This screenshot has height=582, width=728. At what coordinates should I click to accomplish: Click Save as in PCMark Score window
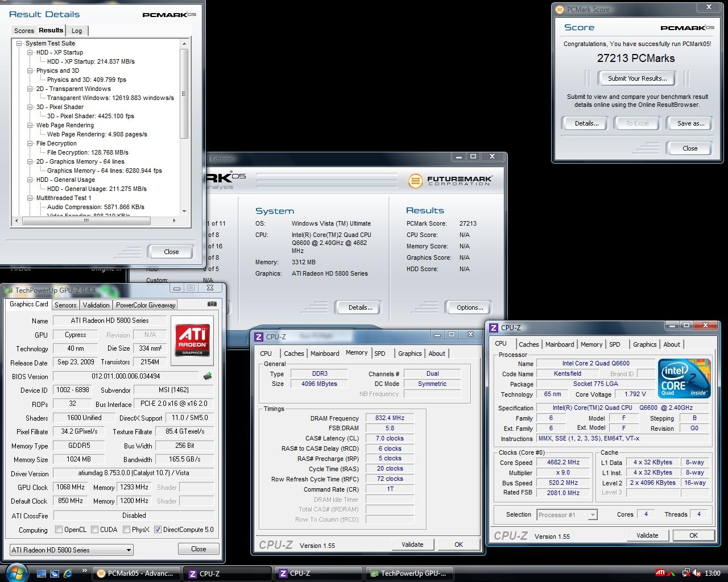[690, 123]
